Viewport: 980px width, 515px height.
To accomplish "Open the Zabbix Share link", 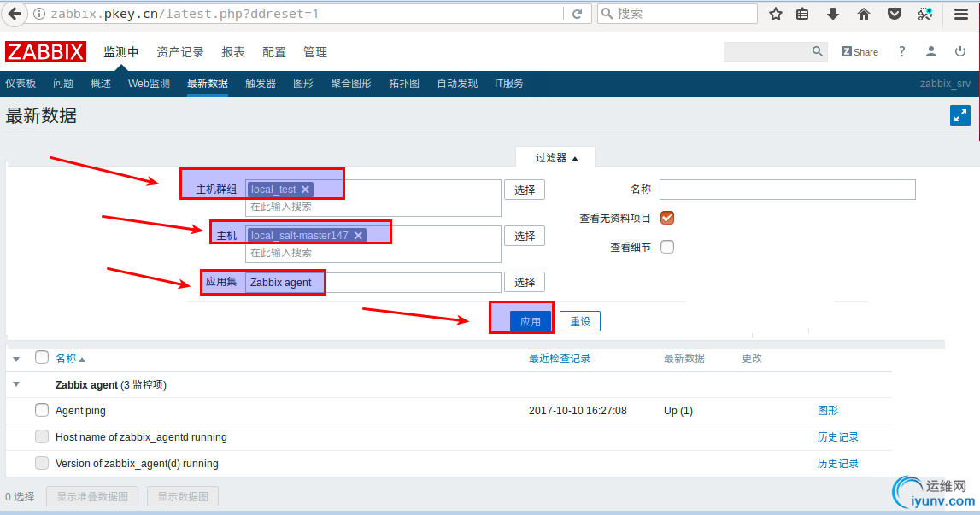I will (x=860, y=52).
